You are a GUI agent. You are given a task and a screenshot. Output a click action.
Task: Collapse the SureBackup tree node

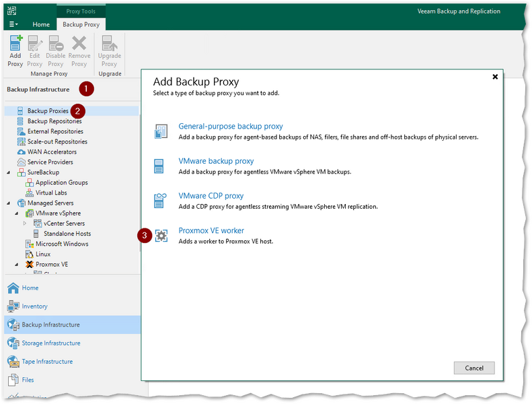[x=9, y=172]
